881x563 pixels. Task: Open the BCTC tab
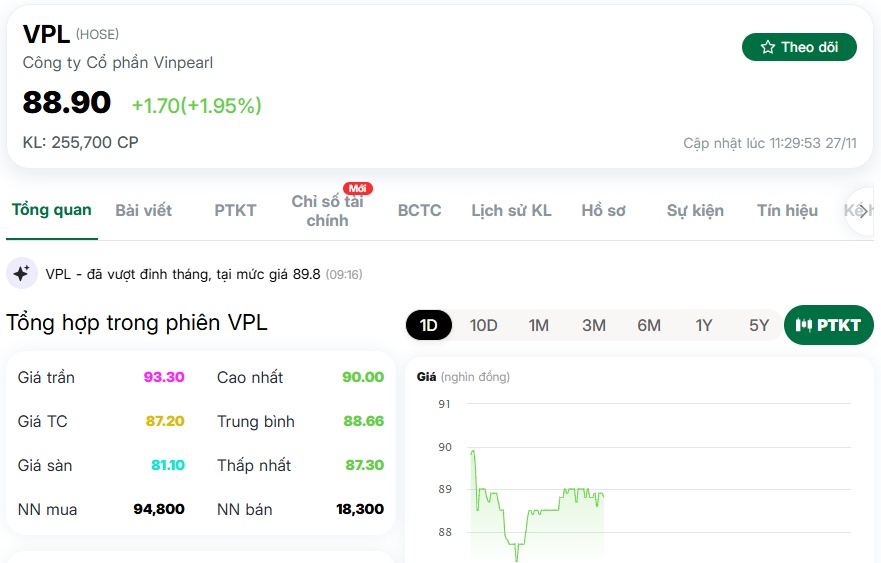click(420, 211)
